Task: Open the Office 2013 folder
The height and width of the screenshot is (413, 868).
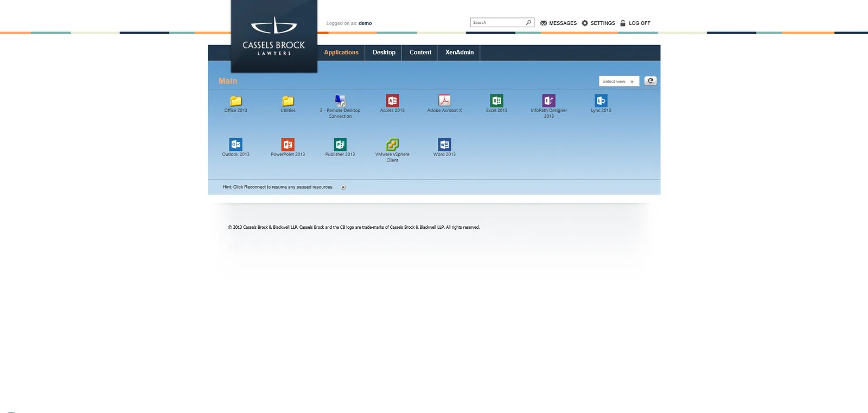Action: tap(235, 101)
